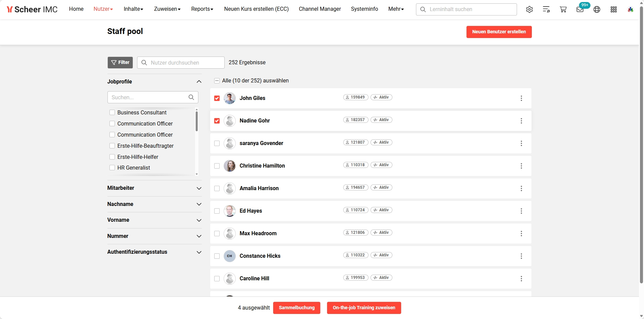The image size is (644, 319).
Task: Open the Inhalte dropdown menu
Action: click(133, 9)
